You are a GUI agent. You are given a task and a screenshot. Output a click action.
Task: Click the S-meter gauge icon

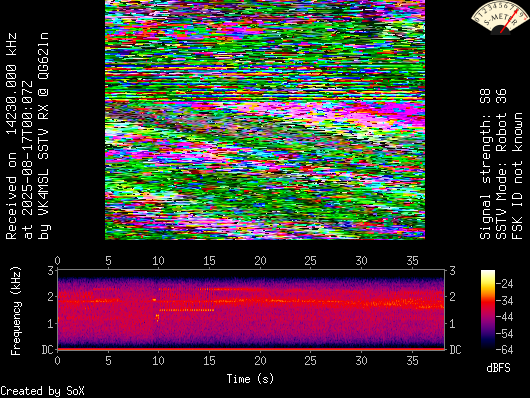click(501, 18)
